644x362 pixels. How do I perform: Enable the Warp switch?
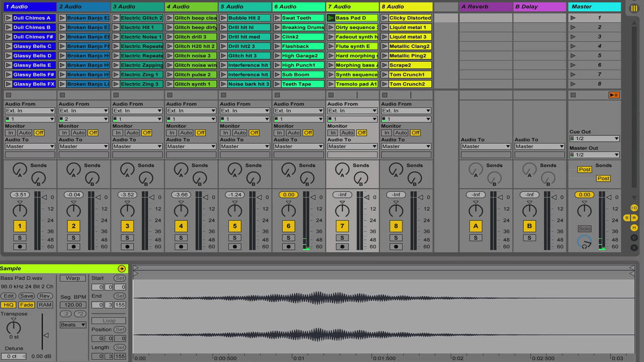click(73, 278)
